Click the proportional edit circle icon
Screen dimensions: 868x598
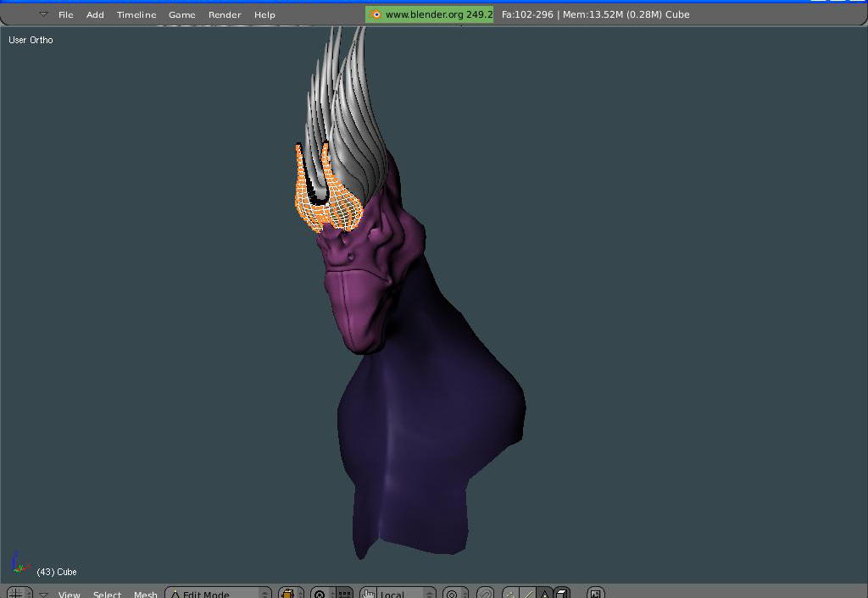point(452,594)
